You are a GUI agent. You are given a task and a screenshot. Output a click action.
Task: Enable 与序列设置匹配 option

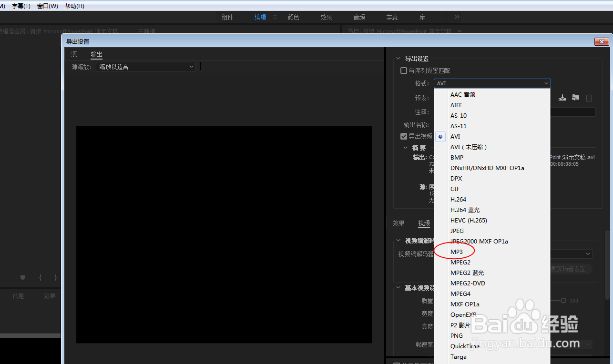404,70
